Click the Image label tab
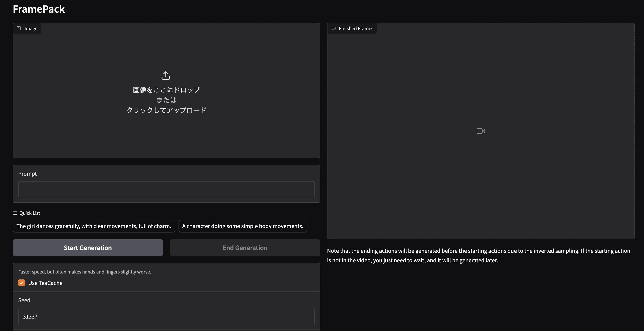 [31, 29]
